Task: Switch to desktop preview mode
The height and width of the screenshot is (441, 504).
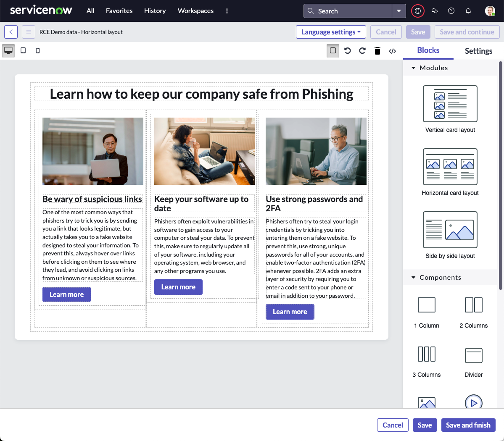Action: click(8, 51)
